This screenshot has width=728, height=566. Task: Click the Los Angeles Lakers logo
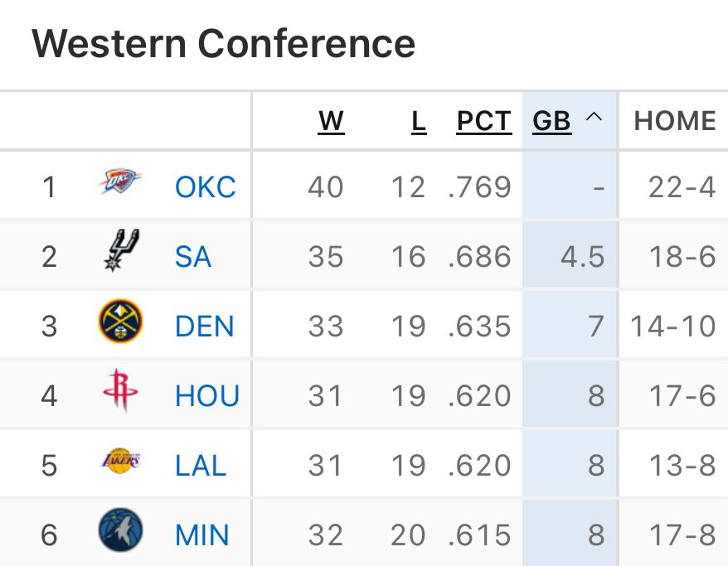pos(121,461)
